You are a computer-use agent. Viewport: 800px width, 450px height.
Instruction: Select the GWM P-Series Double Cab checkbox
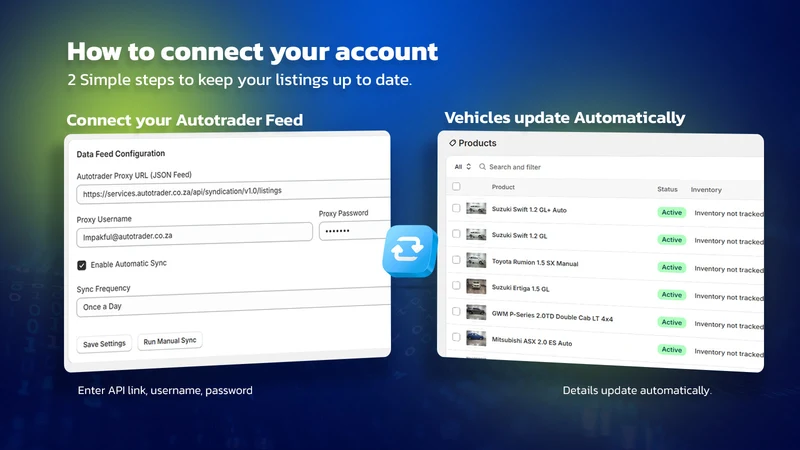[x=456, y=311]
